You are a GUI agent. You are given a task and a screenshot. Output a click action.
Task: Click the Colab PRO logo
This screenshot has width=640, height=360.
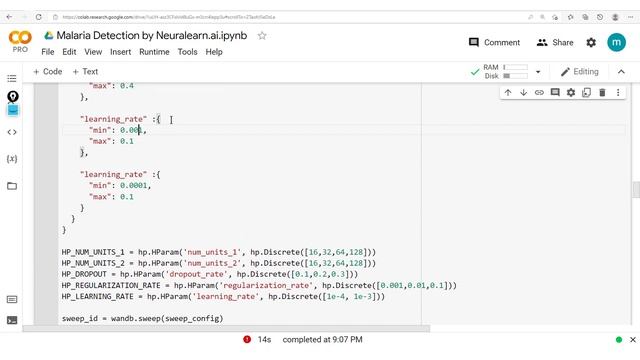[20, 42]
